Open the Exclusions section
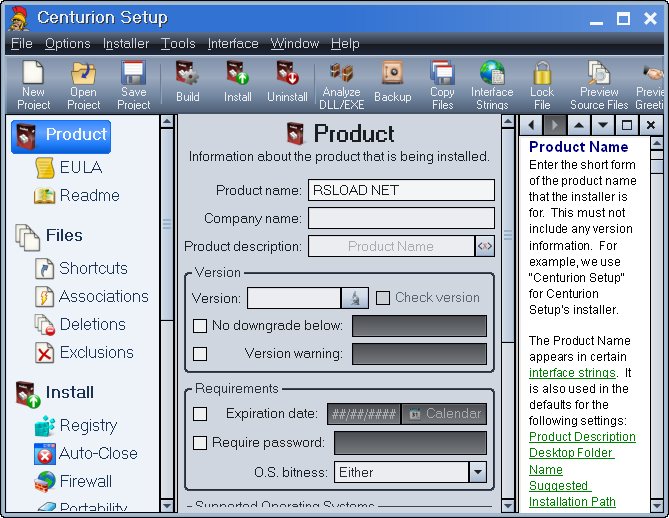The image size is (669, 518). coord(84,353)
